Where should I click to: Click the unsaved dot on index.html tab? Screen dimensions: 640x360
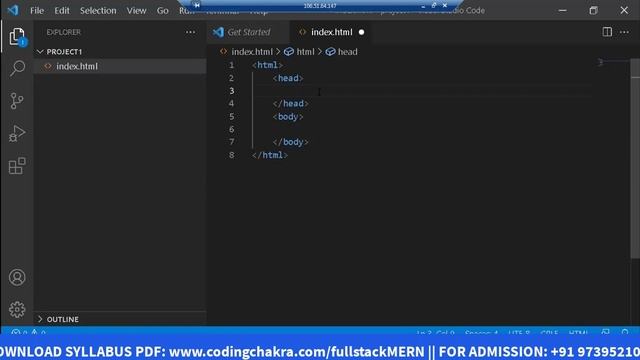pos(361,32)
